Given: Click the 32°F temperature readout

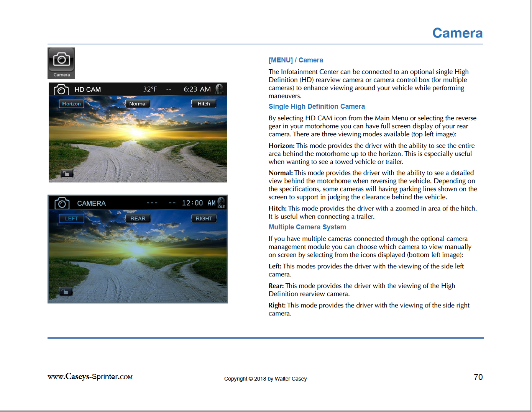Looking at the screenshot, I should coord(150,89).
